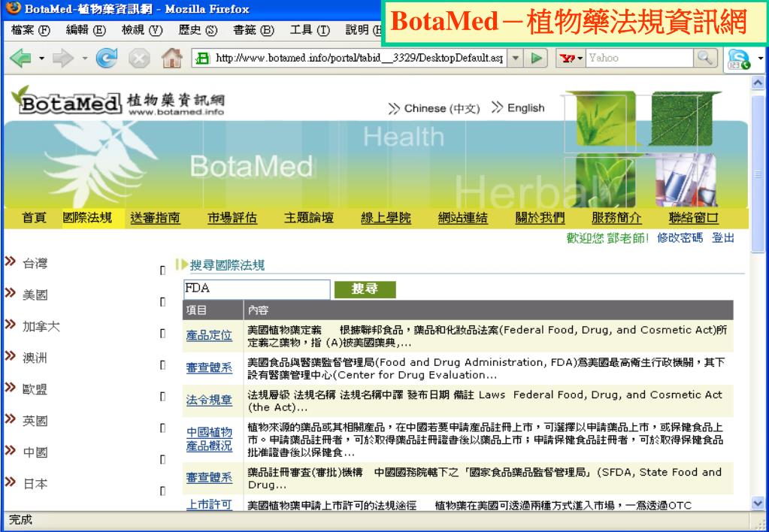Open the 檔案 (F) menu
The width and height of the screenshot is (769, 532).
[30, 30]
